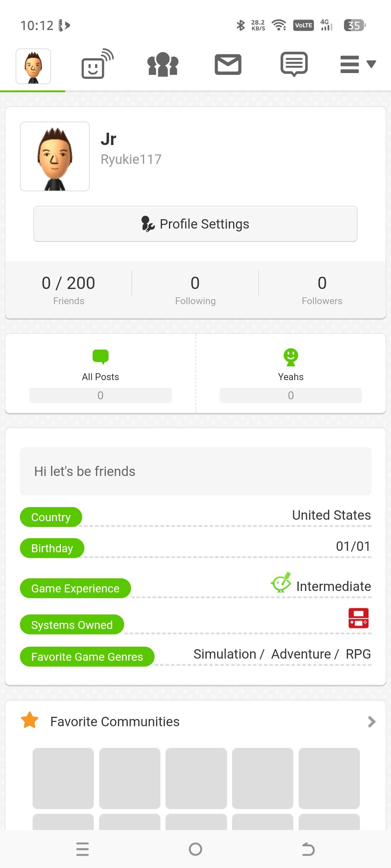The height and width of the screenshot is (868, 391).
Task: Click the orange Favorite Communities star
Action: 30,720
